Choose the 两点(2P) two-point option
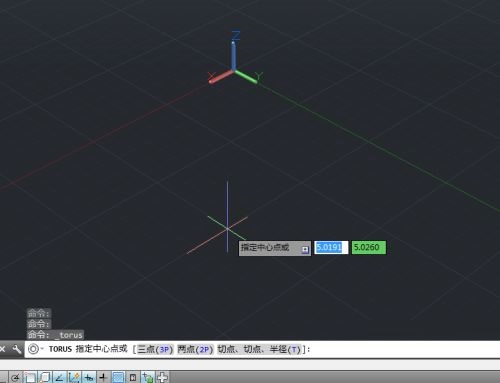500x383 pixels. pyautogui.click(x=195, y=349)
